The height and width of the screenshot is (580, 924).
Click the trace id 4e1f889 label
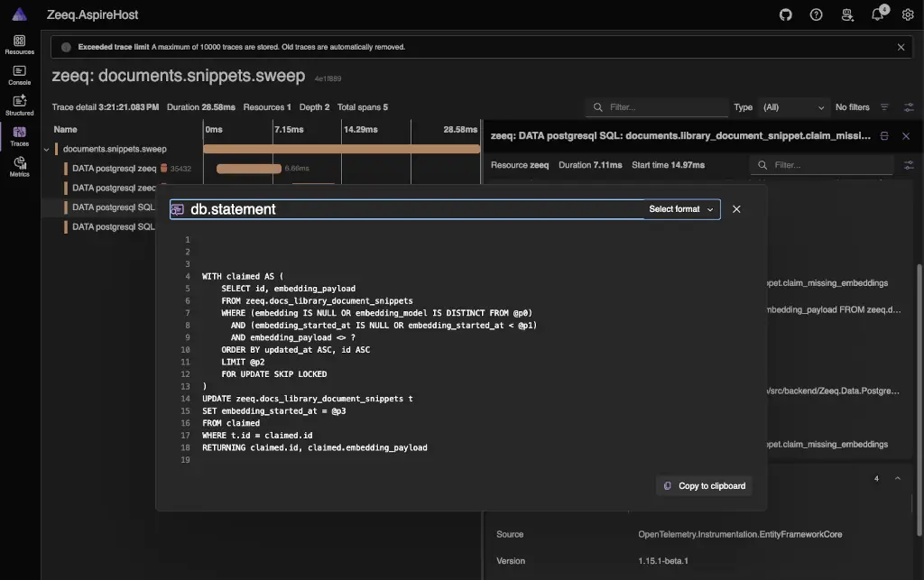coord(328,78)
